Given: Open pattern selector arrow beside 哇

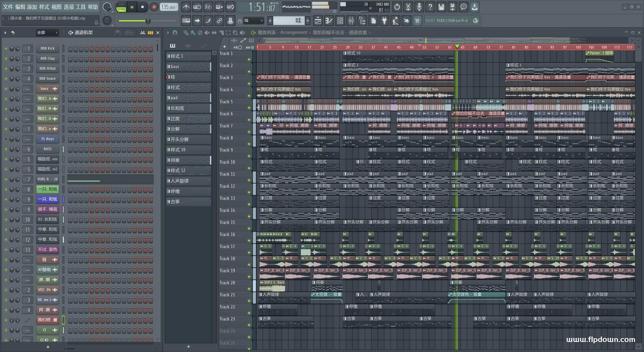Looking at the screenshot, I should (270, 21).
